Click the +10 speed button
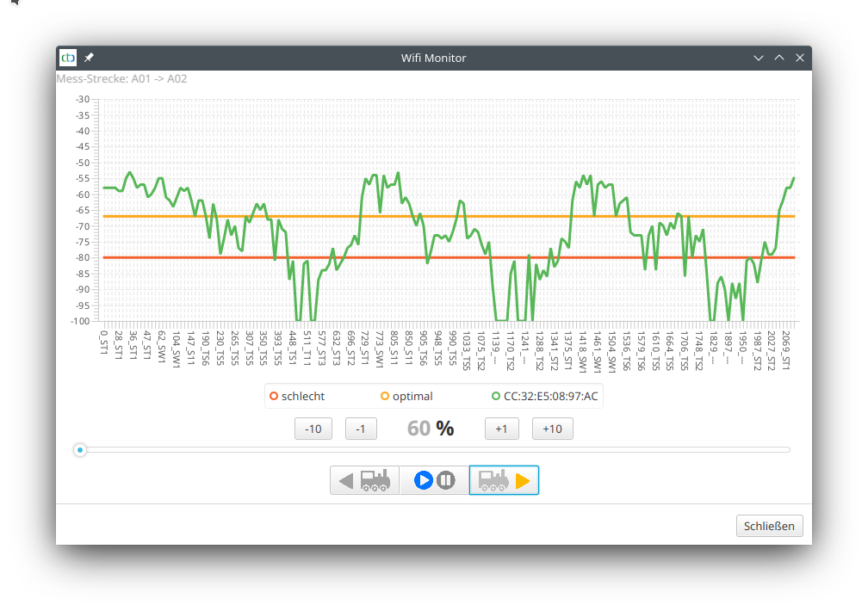The image size is (868, 611). coord(552,428)
